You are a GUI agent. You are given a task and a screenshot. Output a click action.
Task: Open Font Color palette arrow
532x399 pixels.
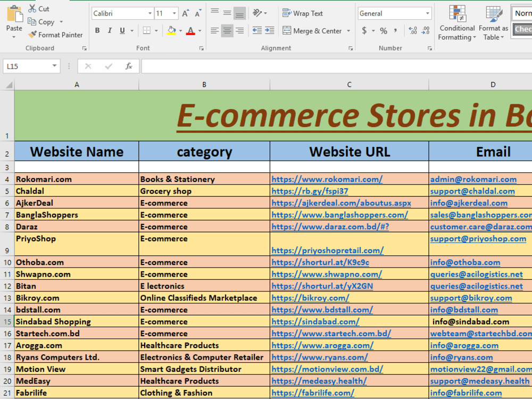tap(200, 31)
